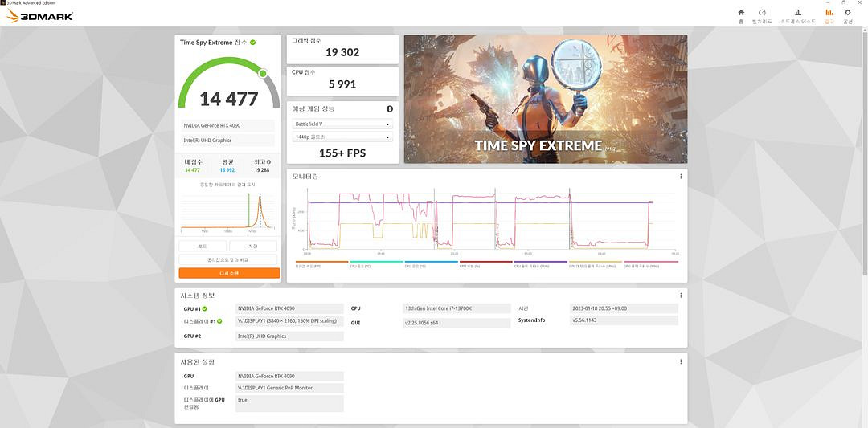Click the orange run again button

[229, 273]
